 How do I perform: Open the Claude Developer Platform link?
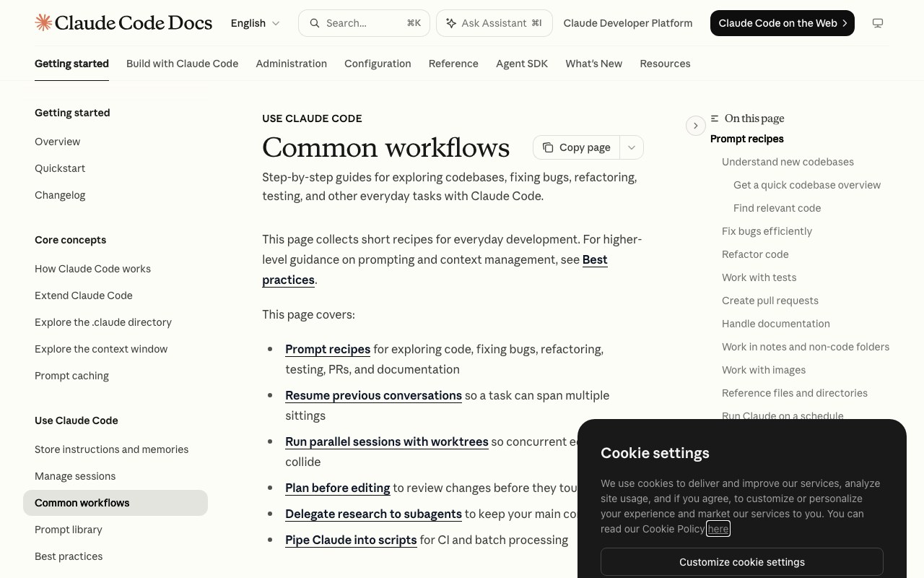click(x=627, y=23)
